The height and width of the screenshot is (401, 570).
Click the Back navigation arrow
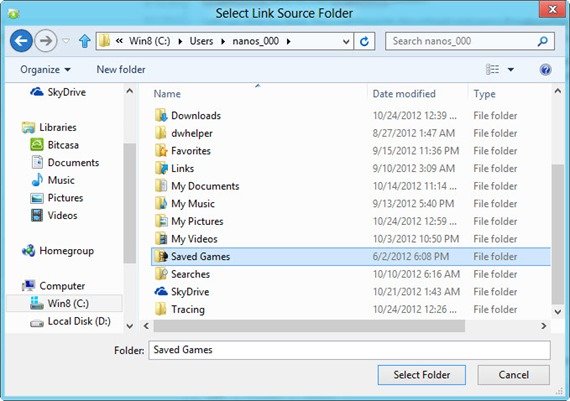point(21,41)
